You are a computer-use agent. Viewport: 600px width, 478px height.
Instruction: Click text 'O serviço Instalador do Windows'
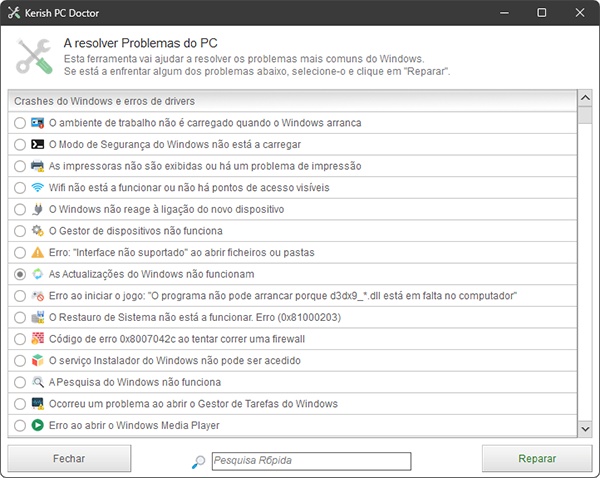[121, 361]
